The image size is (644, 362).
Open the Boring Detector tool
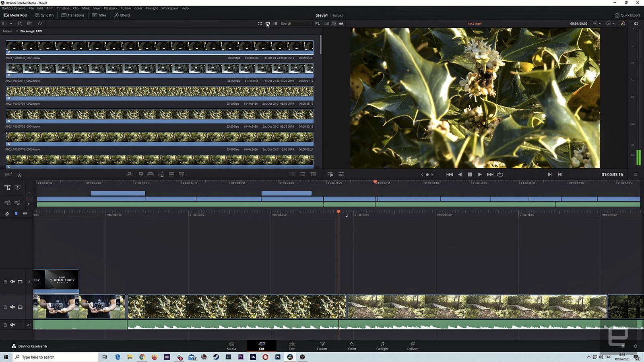(8, 174)
